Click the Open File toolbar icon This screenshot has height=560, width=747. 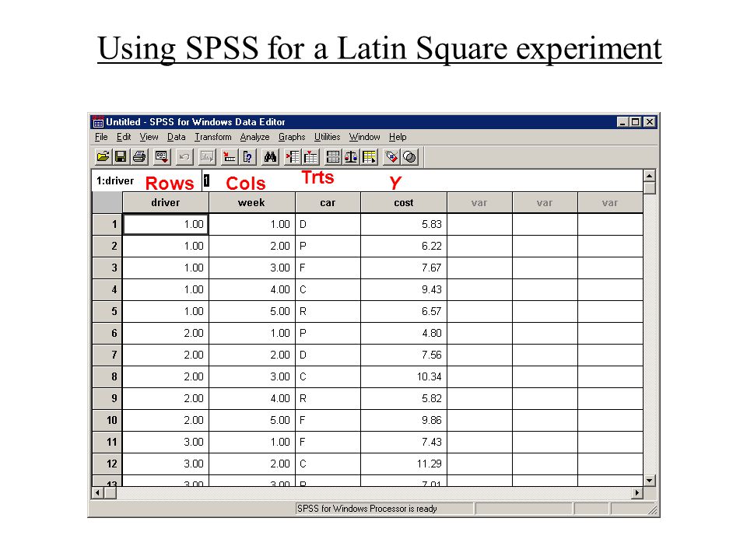(x=103, y=156)
